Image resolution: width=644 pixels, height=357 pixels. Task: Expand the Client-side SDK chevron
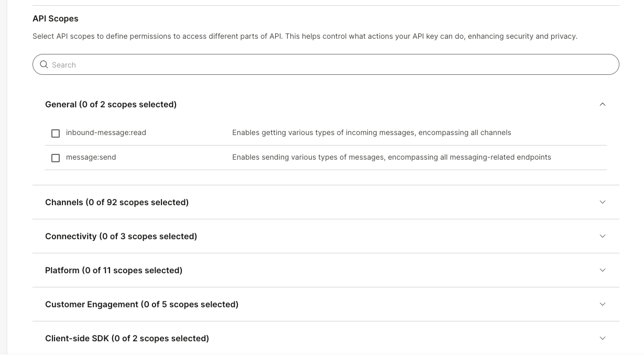click(x=602, y=338)
